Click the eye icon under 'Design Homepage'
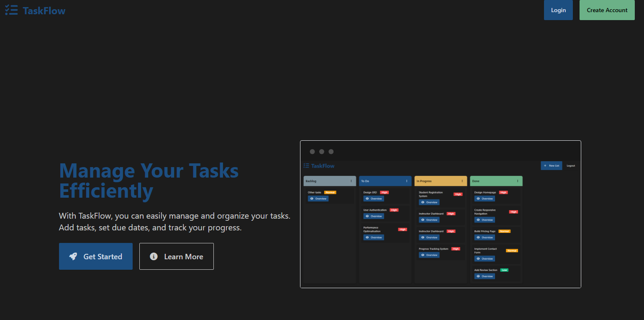The height and width of the screenshot is (320, 644). pyautogui.click(x=478, y=199)
